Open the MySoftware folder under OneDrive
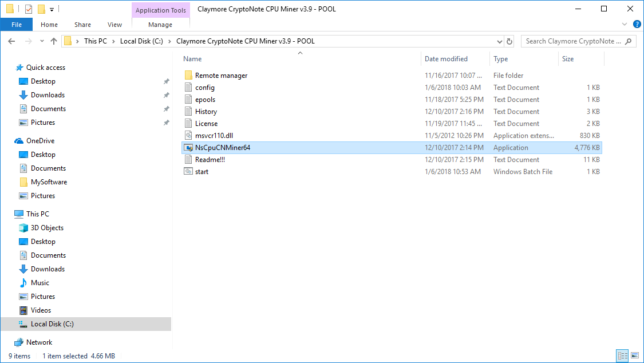The width and height of the screenshot is (644, 363). [x=49, y=182]
